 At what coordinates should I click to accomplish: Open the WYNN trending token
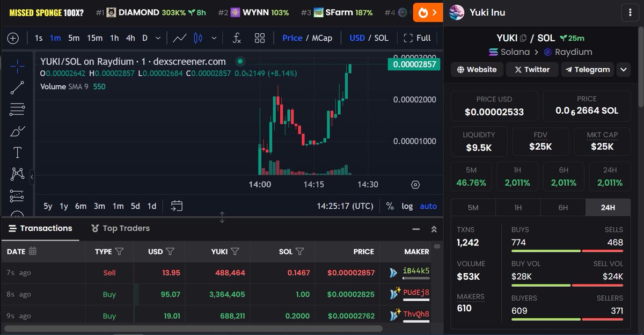coord(253,12)
